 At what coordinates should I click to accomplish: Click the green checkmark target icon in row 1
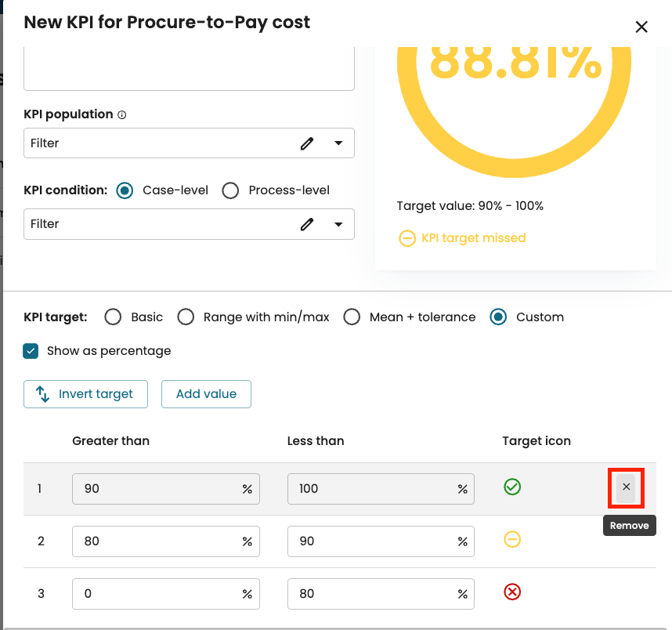tap(512, 487)
